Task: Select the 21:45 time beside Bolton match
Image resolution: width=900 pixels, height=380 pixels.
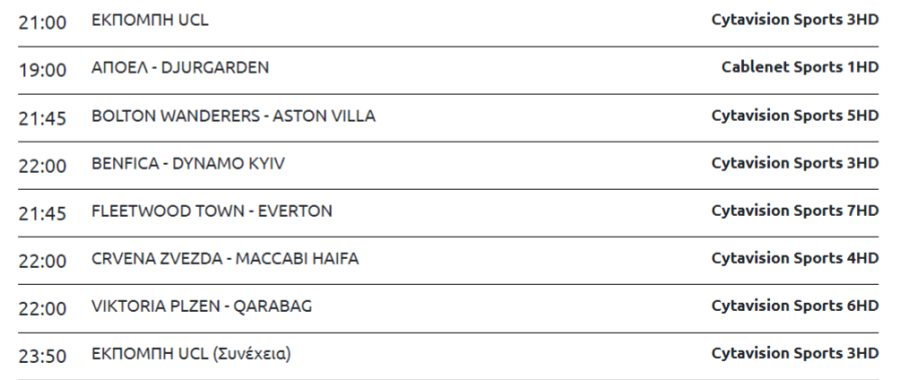Action: click(x=42, y=118)
